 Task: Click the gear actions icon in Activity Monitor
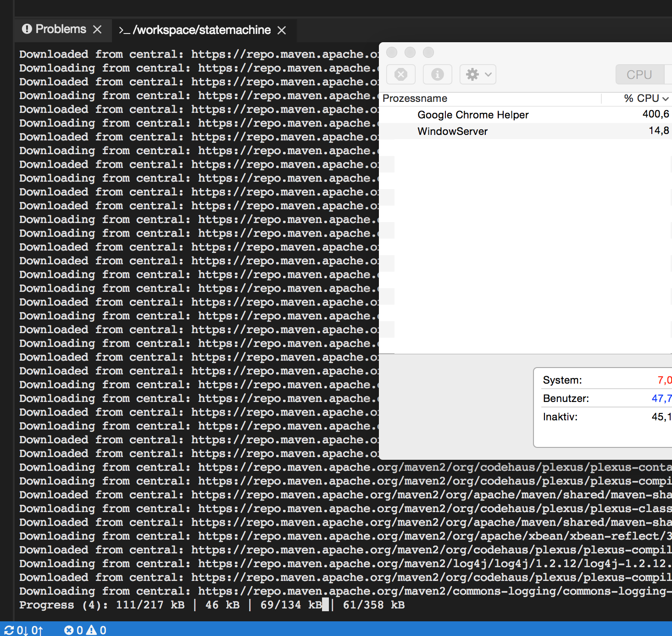pos(472,74)
